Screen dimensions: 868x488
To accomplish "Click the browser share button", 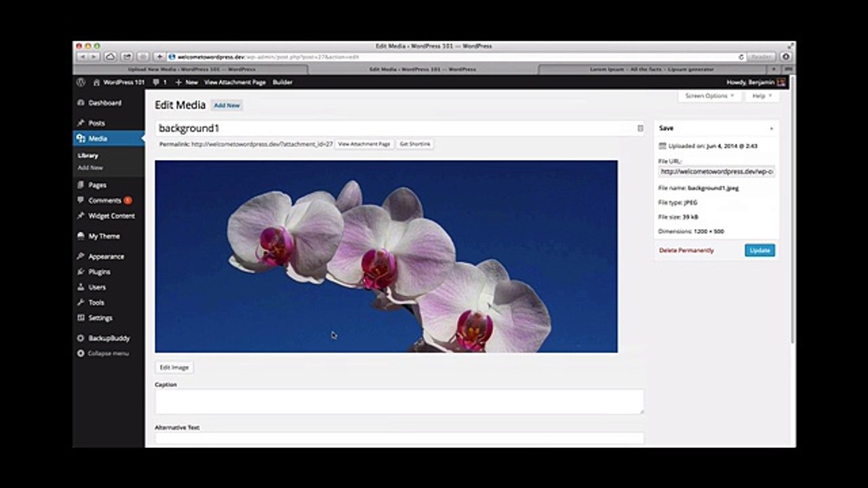I will (127, 57).
